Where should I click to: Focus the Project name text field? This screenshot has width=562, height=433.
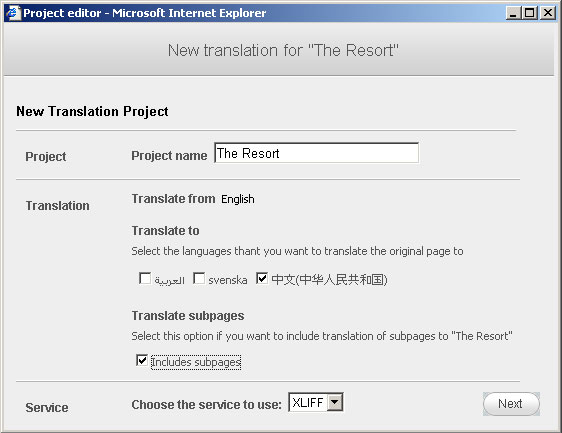point(316,153)
